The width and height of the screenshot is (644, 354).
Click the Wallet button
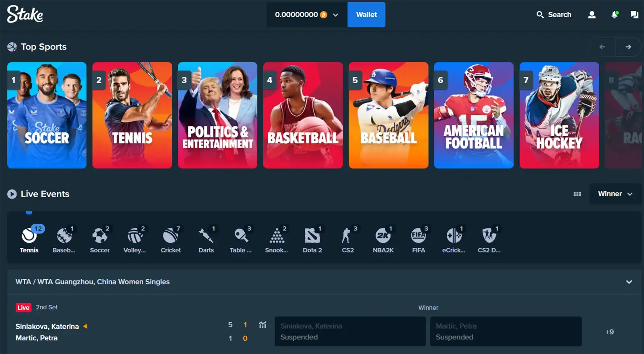point(366,14)
